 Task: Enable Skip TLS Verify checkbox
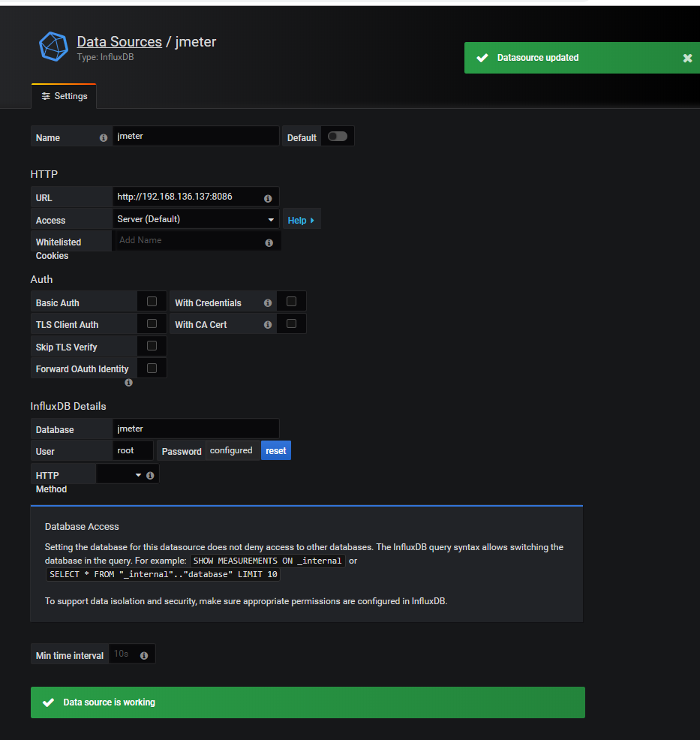tap(152, 345)
